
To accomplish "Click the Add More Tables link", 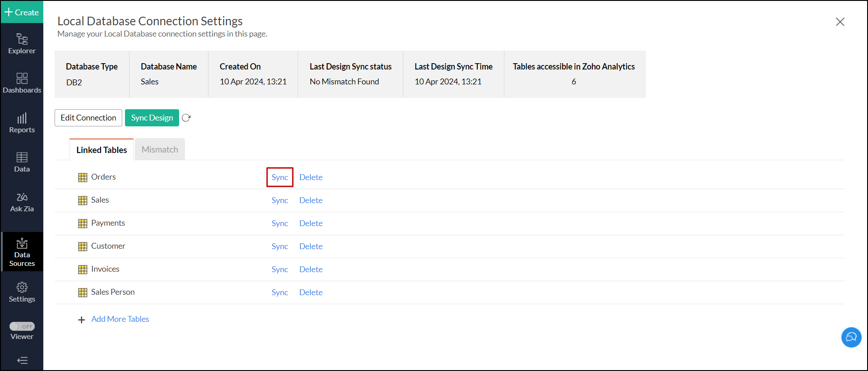I will [x=120, y=319].
